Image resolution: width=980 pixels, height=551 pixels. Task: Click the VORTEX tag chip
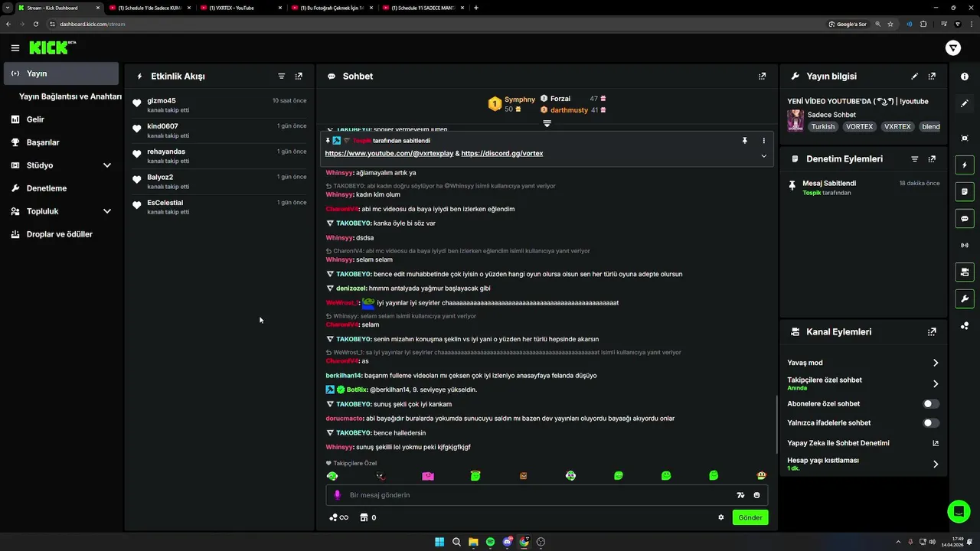[860, 127]
